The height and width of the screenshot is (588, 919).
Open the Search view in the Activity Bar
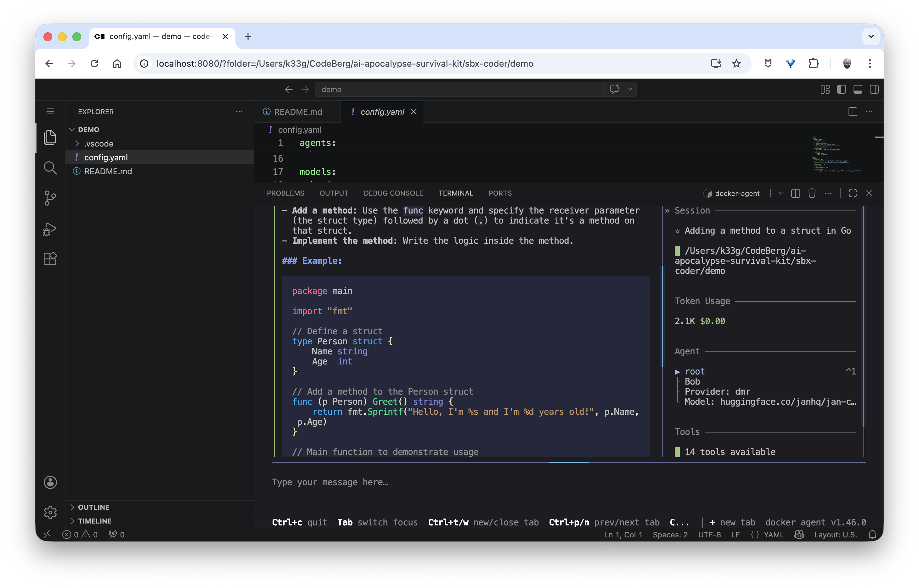click(x=50, y=168)
